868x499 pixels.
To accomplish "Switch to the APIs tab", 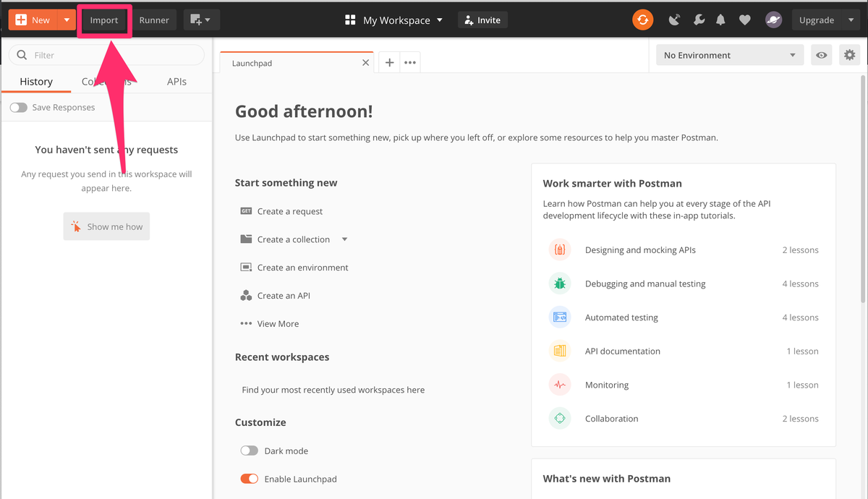I will click(176, 82).
